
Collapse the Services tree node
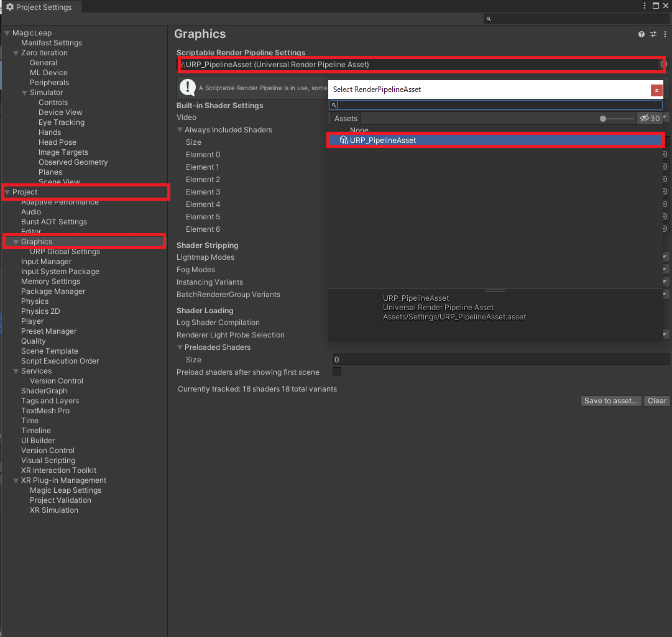[16, 372]
